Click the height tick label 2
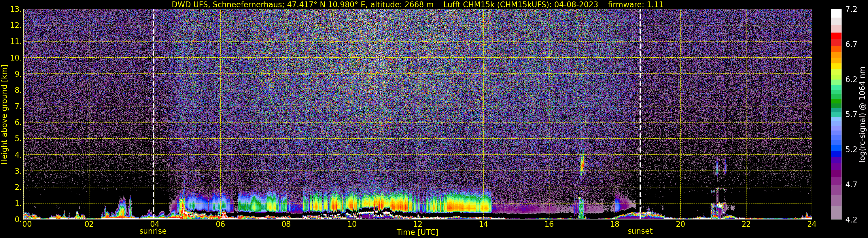868x238 pixels. [x=18, y=188]
